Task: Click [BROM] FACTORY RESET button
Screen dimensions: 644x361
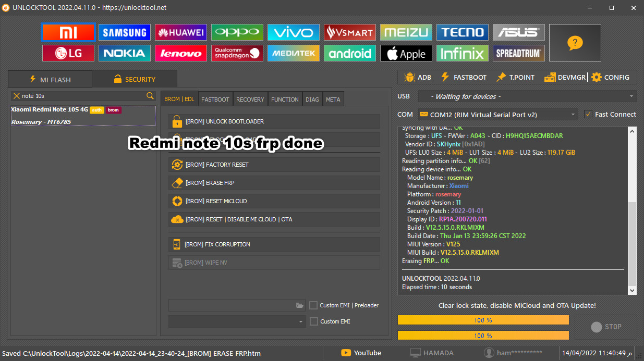Action: click(274, 165)
